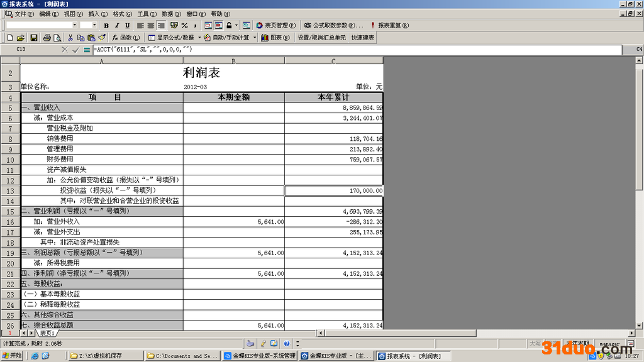Click the Save file toolbar icon

click(34, 38)
